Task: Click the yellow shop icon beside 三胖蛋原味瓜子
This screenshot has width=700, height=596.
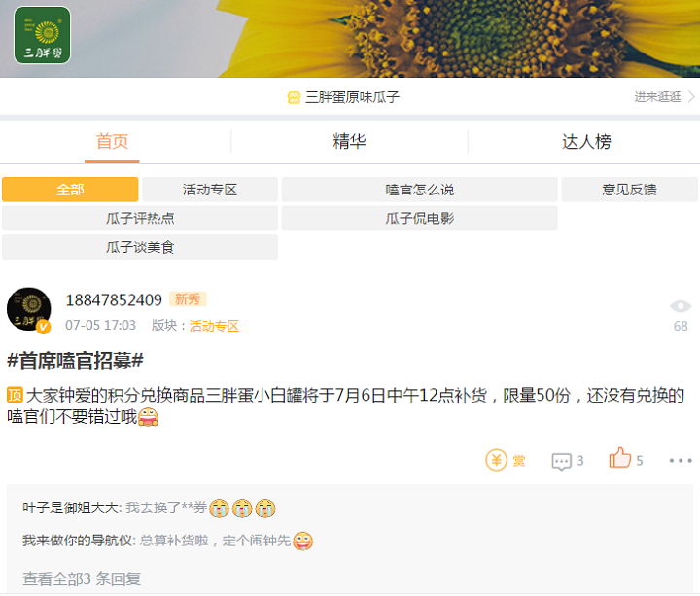Action: tap(294, 97)
